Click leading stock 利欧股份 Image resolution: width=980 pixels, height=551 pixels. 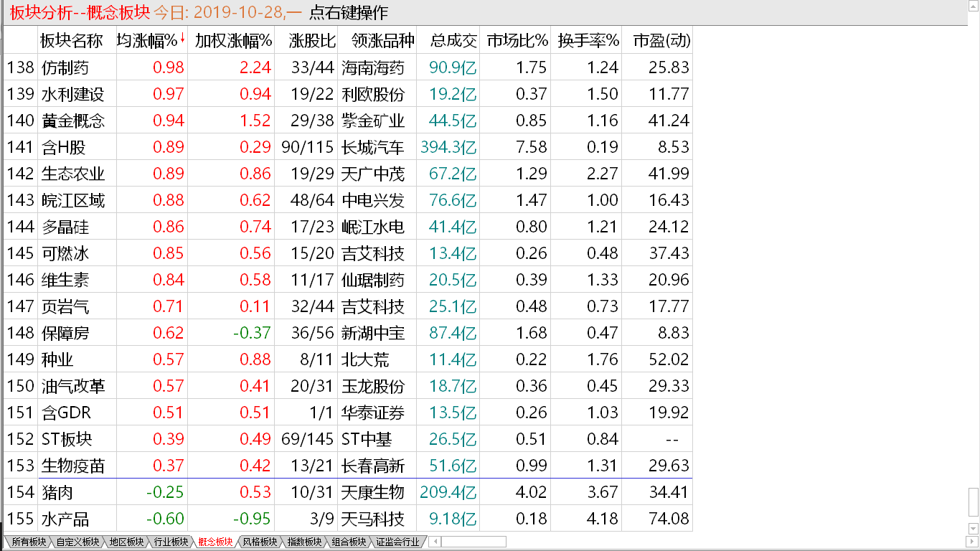point(373,94)
